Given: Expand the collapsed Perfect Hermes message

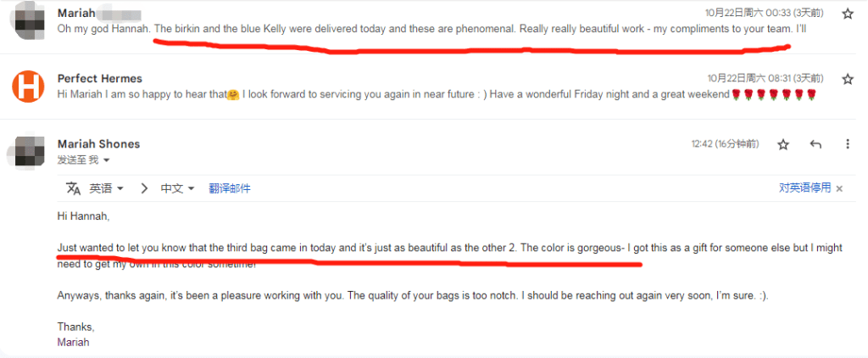Looking at the screenshot, I should click(424, 93).
